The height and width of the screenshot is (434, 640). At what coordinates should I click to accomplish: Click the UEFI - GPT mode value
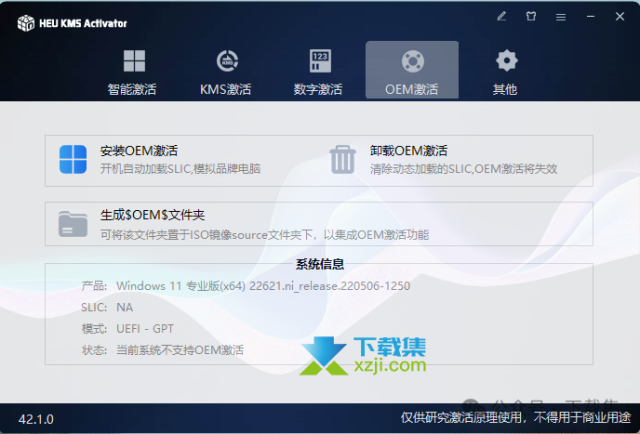pos(145,329)
